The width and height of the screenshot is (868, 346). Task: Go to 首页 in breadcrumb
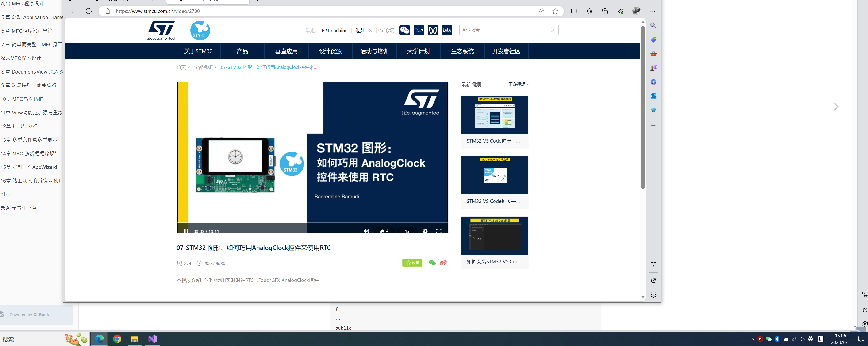(181, 67)
